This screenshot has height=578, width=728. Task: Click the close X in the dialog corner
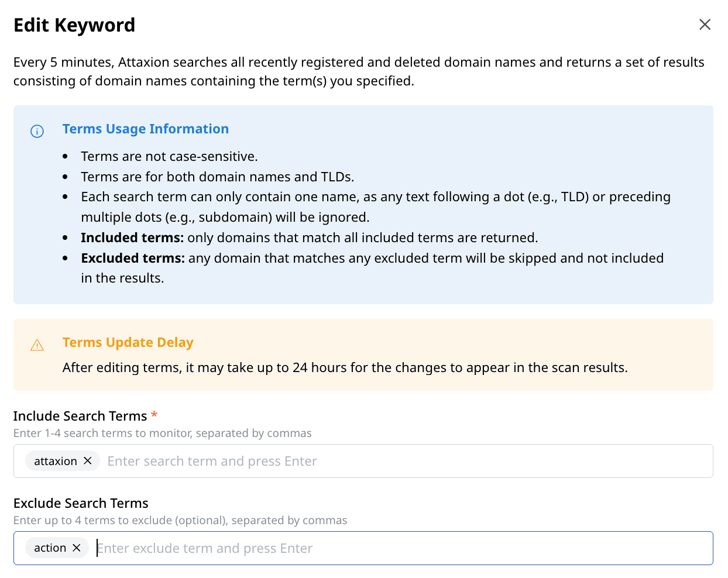[705, 24]
